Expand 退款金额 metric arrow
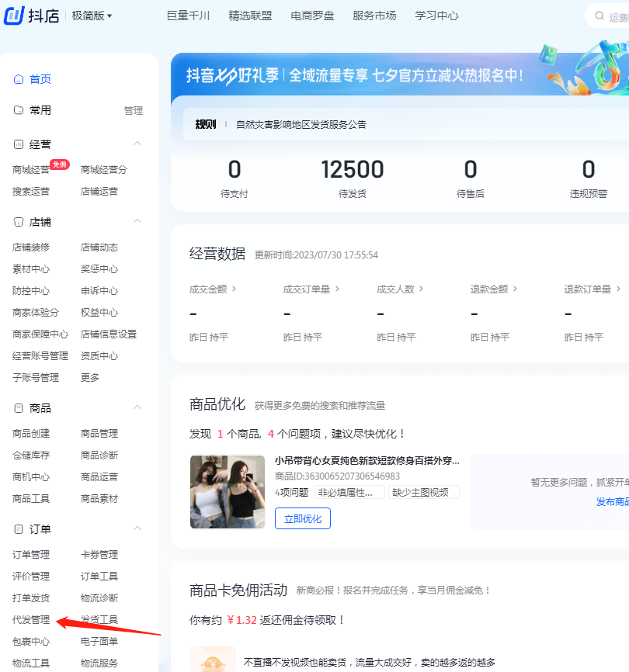 (x=516, y=289)
